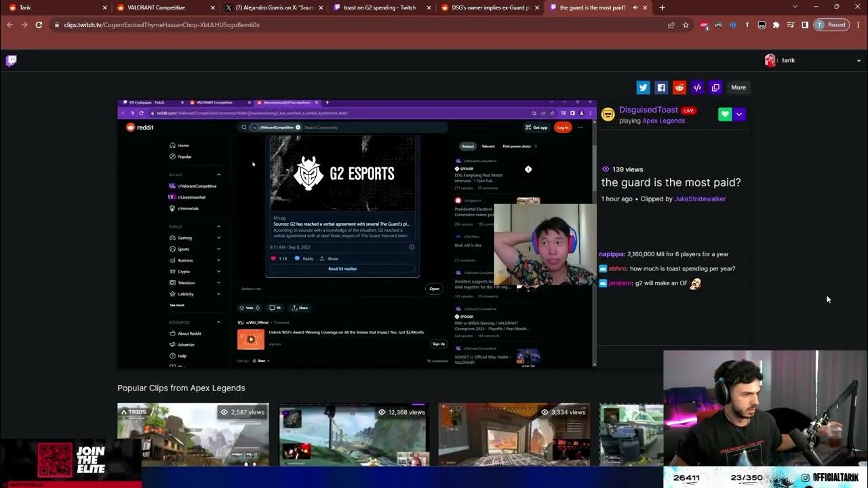This screenshot has width=868, height=488.
Task: Open the Apex Legends game link
Action: (663, 121)
